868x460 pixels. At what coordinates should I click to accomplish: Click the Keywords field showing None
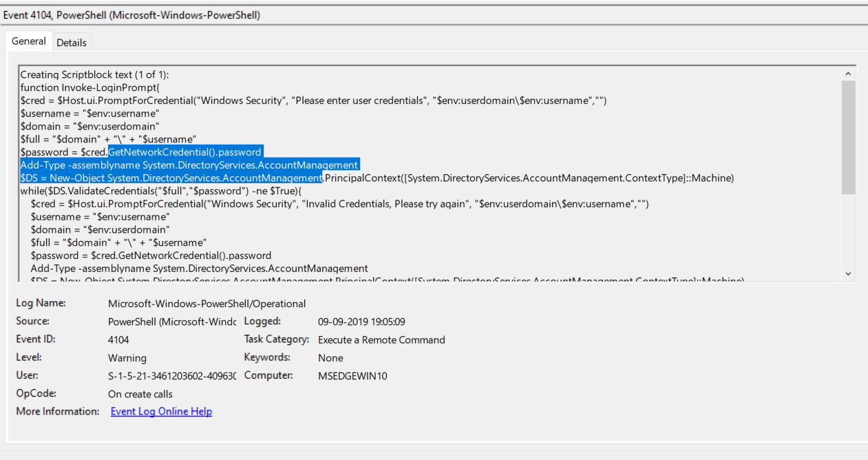tap(330, 358)
